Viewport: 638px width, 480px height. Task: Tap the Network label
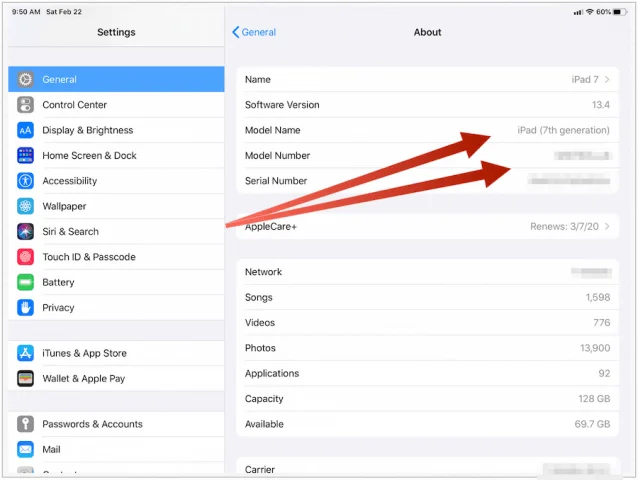pyautogui.click(x=263, y=272)
